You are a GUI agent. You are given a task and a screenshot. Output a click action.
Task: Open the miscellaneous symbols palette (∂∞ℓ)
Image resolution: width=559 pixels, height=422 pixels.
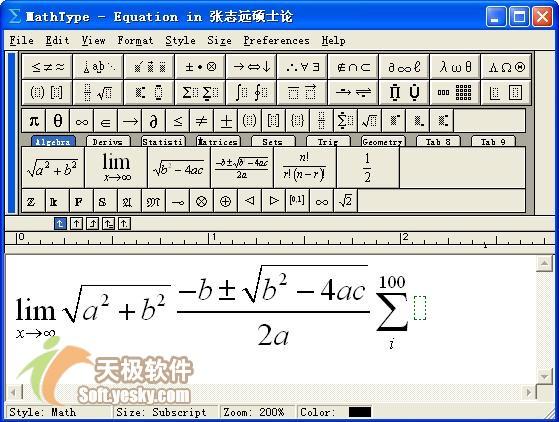[404, 67]
